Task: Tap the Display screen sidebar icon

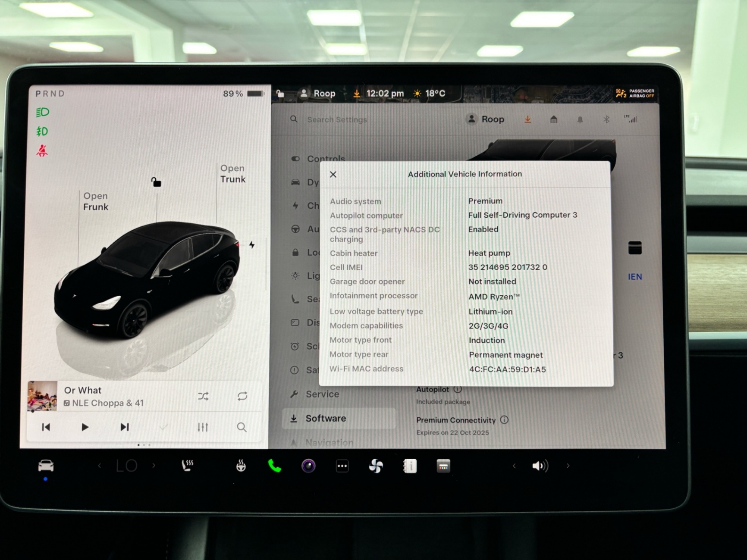Action: (x=295, y=322)
